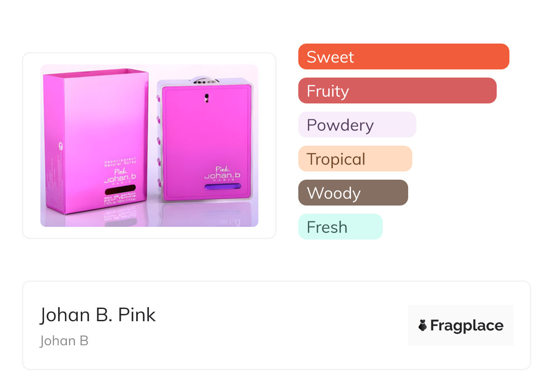Click the purple window on the bottle
The height and width of the screenshot is (392, 553).
pyautogui.click(x=222, y=186)
